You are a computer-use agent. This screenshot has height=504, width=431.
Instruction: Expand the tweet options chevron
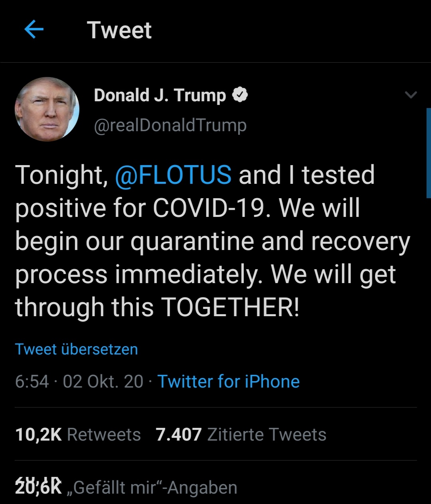click(411, 95)
